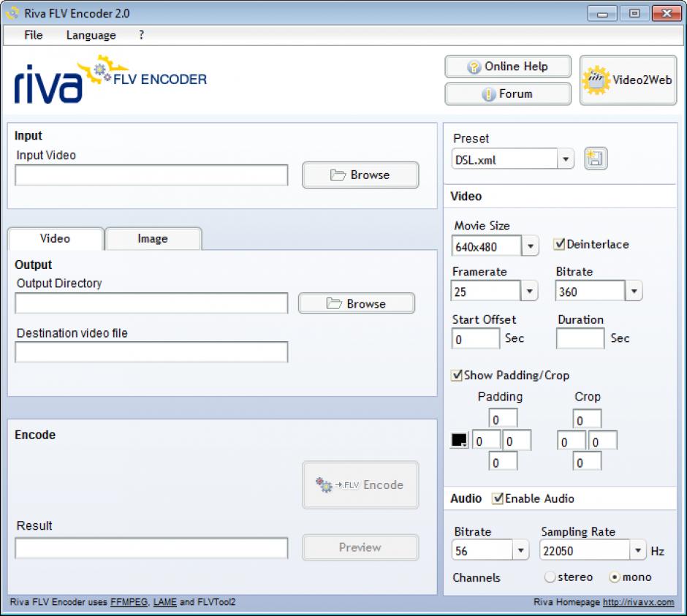Click the Online Help question mark button
687x616 pixels.
coord(507,66)
